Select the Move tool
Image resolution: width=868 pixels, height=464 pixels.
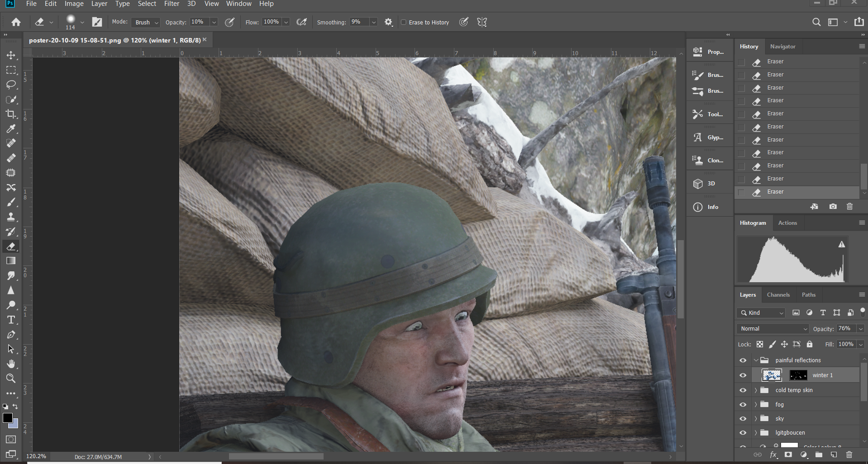click(11, 55)
